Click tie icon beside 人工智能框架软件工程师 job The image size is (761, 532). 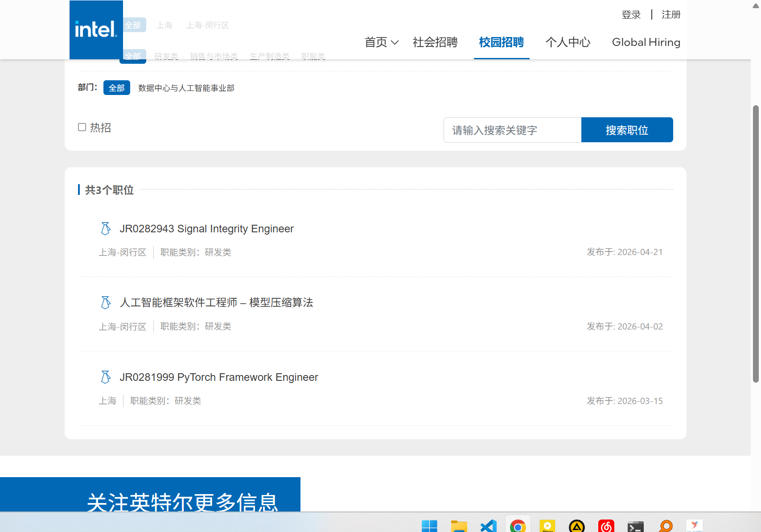point(106,303)
